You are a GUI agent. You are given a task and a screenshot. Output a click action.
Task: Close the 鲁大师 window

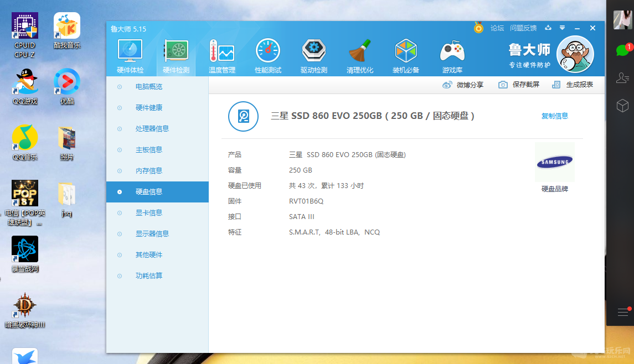[x=592, y=28]
